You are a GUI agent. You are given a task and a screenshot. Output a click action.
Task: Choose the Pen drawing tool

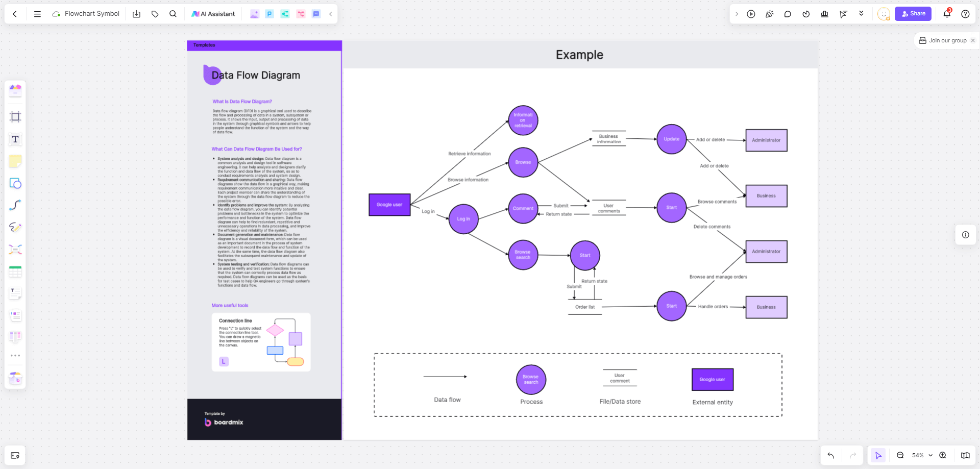pos(15,227)
